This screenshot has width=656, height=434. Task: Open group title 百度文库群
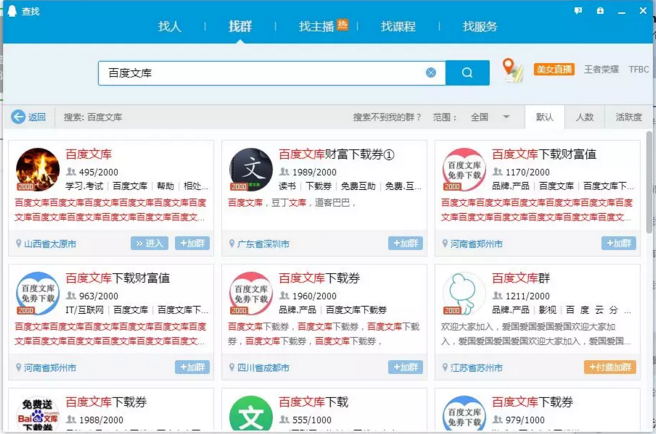tap(520, 278)
